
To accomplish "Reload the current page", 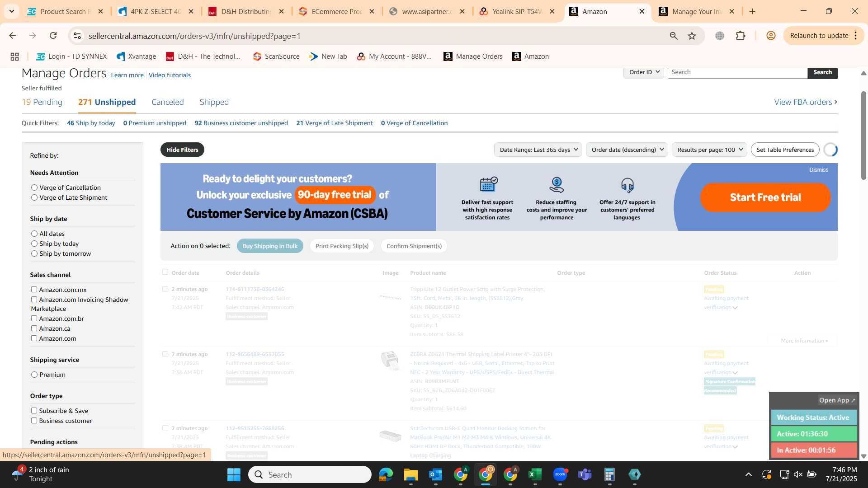I will [53, 36].
